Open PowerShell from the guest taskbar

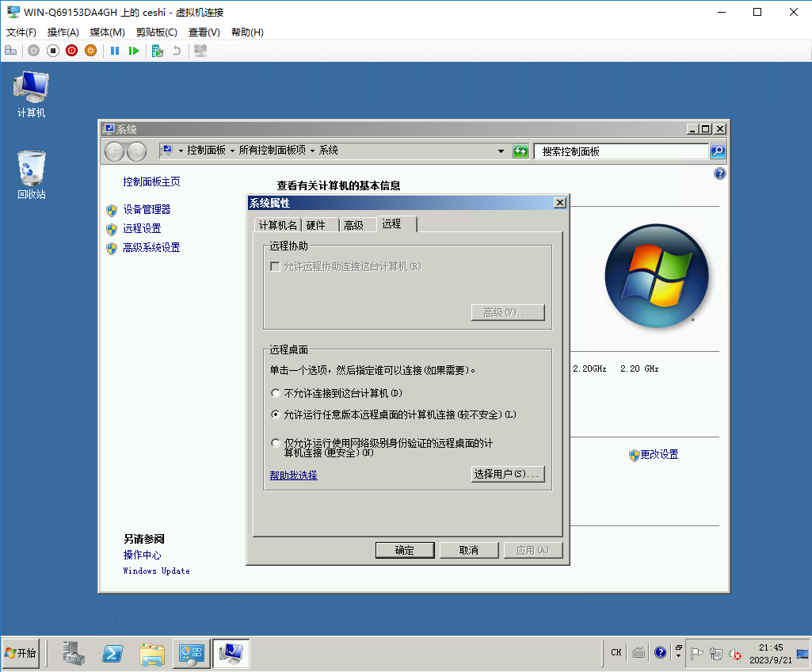click(x=113, y=653)
